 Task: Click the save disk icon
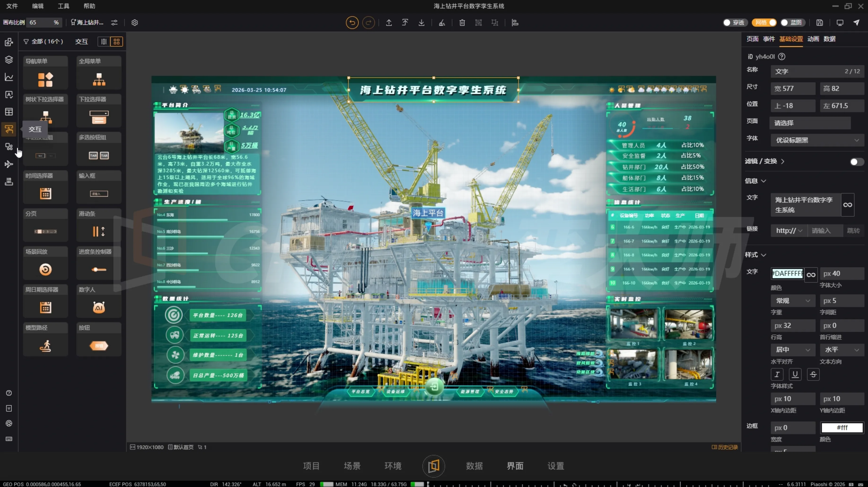pyautogui.click(x=820, y=22)
